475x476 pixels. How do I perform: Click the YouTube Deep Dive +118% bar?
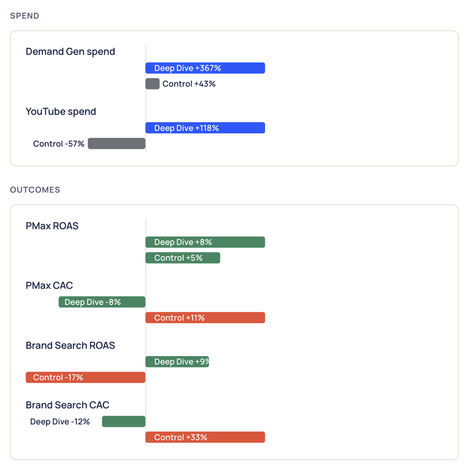click(x=205, y=128)
